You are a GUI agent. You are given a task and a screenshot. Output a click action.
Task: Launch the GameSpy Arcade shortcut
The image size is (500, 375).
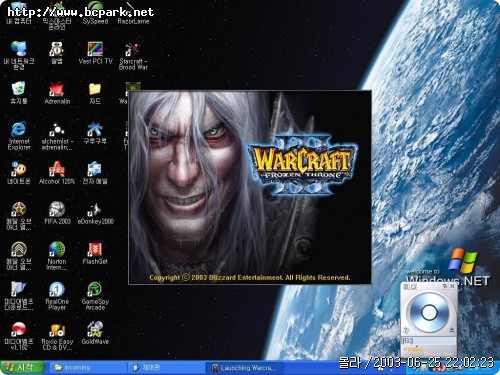95,296
